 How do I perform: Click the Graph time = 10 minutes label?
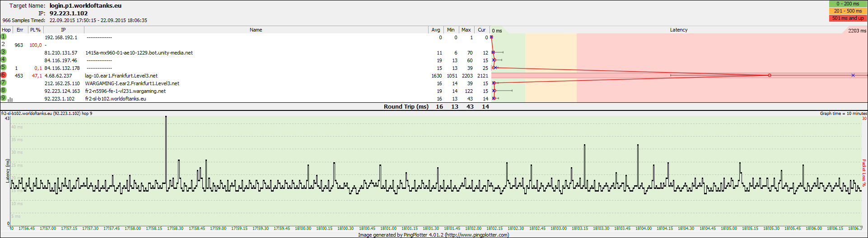point(843,114)
